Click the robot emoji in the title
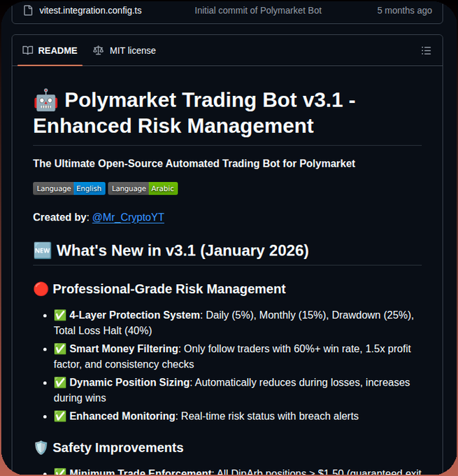458x476 pixels. click(x=46, y=100)
